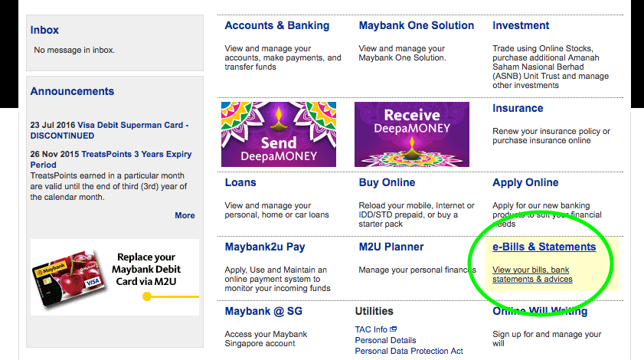Screen dimensions: 644x360
Task: Click the Replace your Maybank Debit Card banner
Action: [x=115, y=277]
